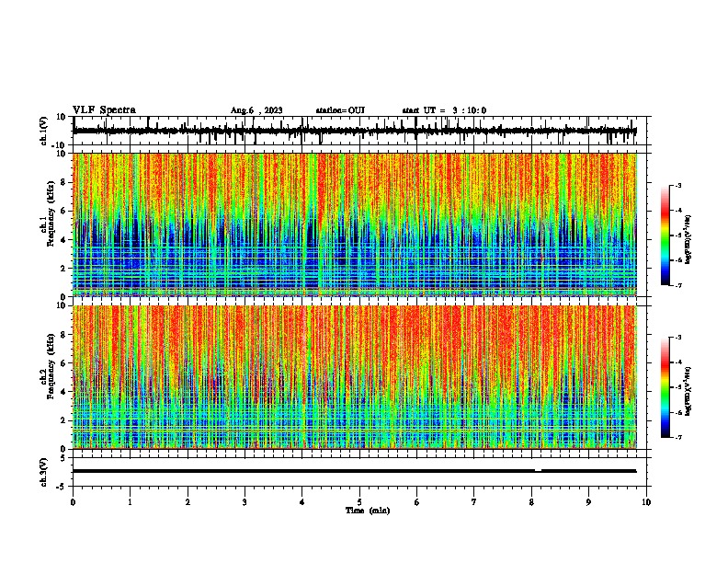Click the ch.2 color scale bar
728x563 pixels.
tap(665, 387)
